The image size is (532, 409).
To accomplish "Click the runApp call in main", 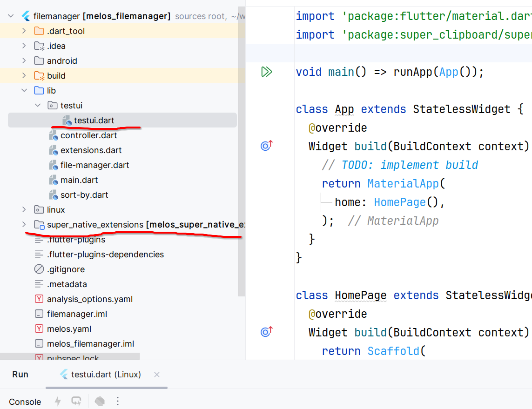I will 413,72.
